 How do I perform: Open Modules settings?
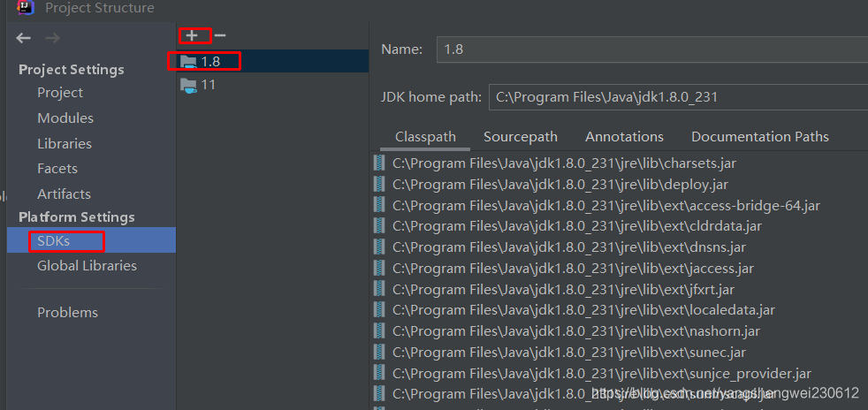click(65, 118)
